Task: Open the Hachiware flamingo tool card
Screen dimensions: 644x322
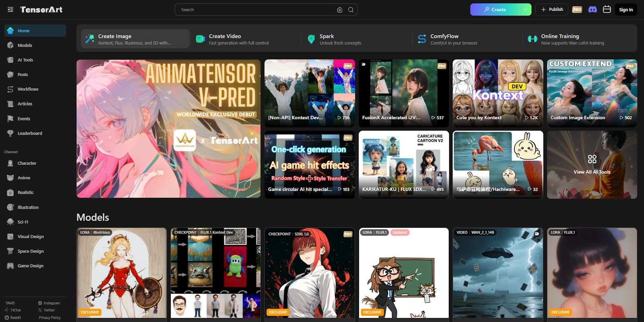Action: coord(498,164)
